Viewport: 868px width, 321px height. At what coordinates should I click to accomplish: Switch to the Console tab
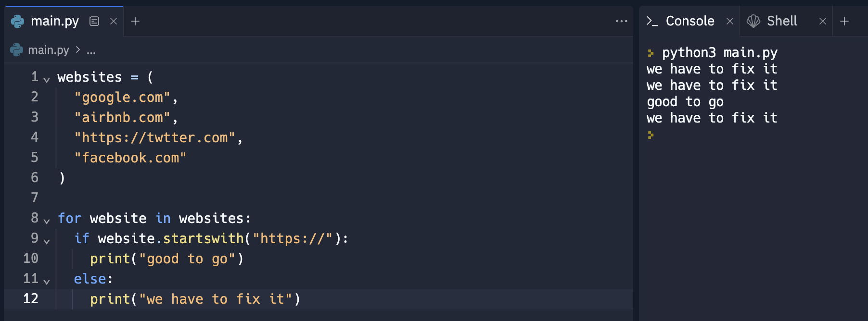point(690,21)
